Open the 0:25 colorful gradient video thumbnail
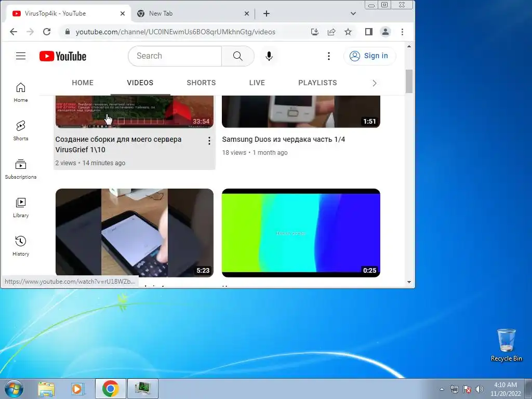The width and height of the screenshot is (532, 399). coord(301,233)
